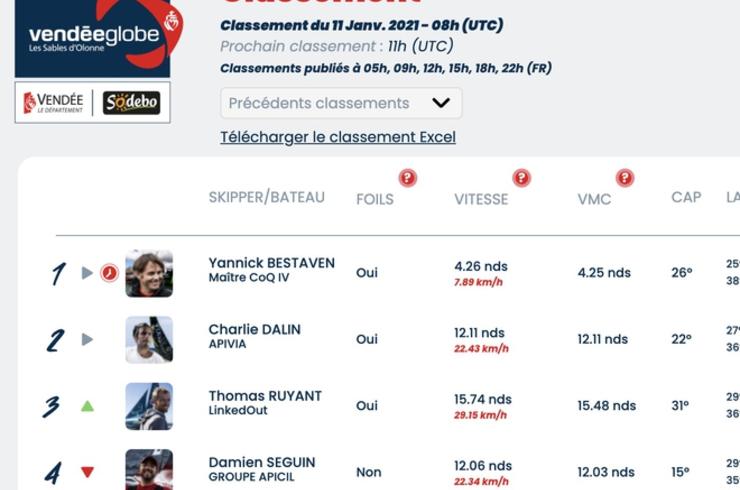Screen dimensions: 740x490
Task: Select Thomas Ruyant's portrait photo
Action: coord(149,406)
